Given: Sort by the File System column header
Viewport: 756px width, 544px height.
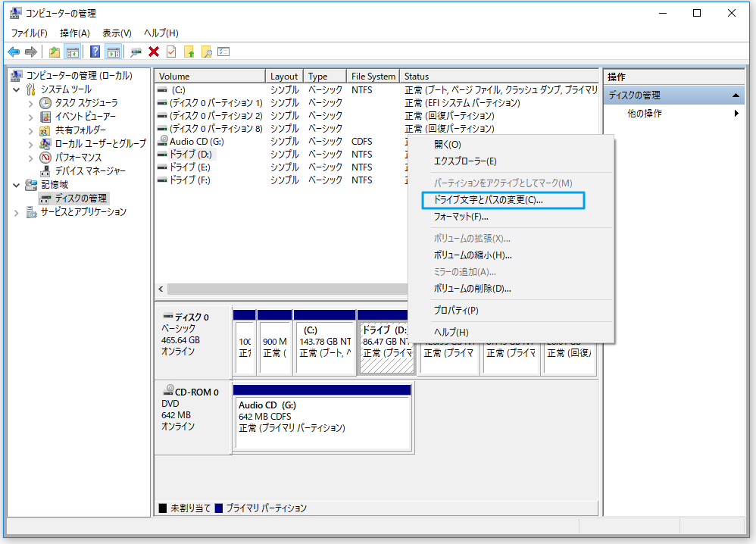Looking at the screenshot, I should pyautogui.click(x=373, y=77).
